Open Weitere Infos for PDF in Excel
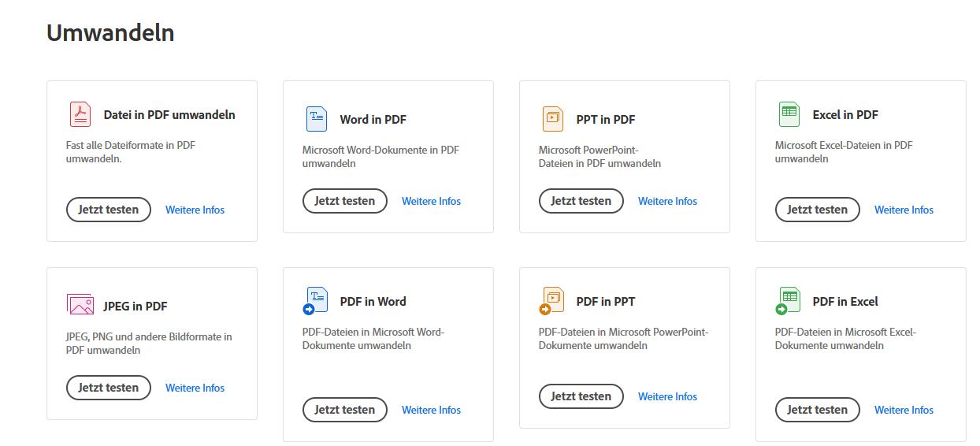This screenshot has height=446, width=980. click(904, 410)
